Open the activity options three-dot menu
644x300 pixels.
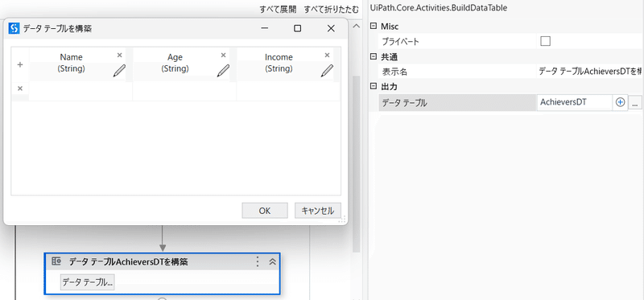coord(258,261)
